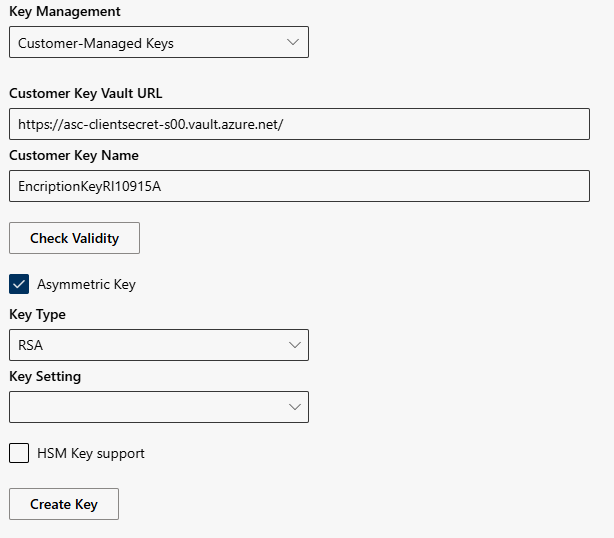Click the Key Type chevron arrow
Image resolution: width=614 pixels, height=538 pixels.
pyautogui.click(x=295, y=345)
